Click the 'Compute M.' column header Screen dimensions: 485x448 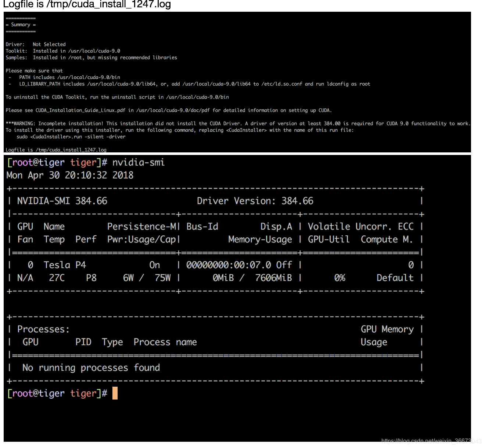tap(387, 239)
